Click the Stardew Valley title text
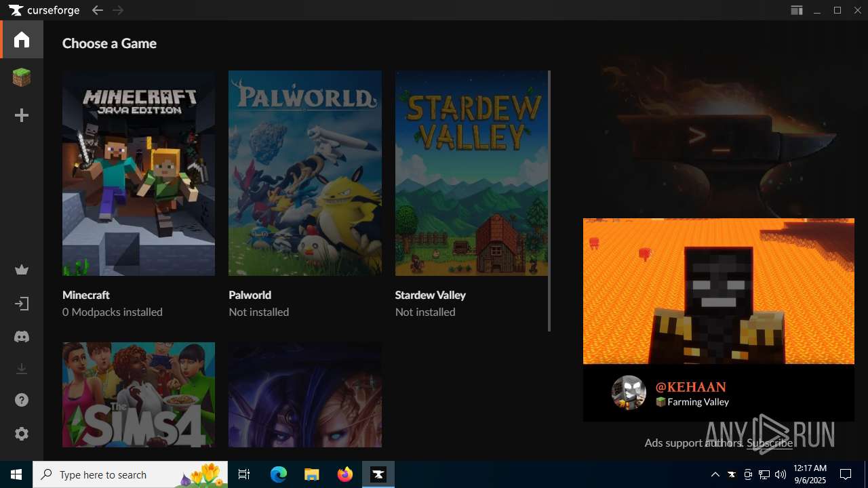 click(431, 295)
